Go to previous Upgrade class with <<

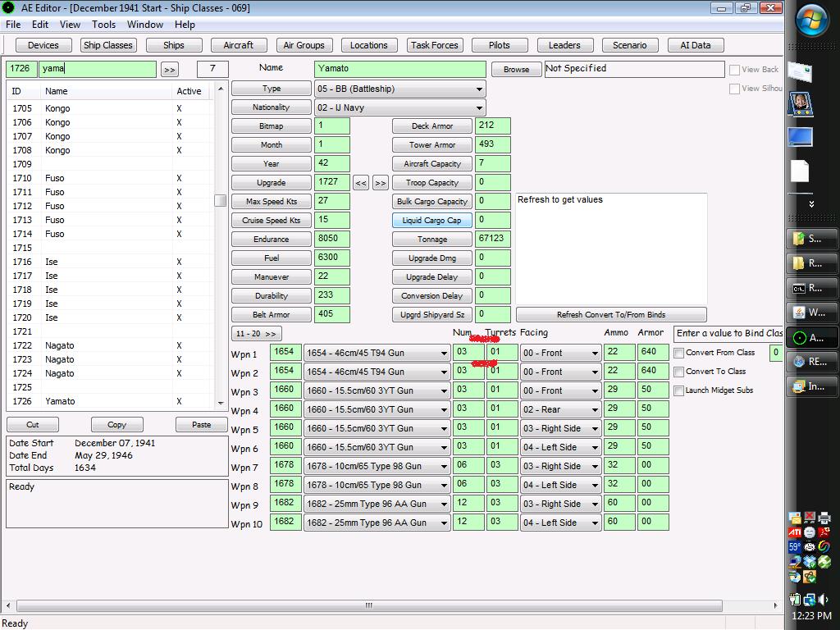click(x=361, y=183)
